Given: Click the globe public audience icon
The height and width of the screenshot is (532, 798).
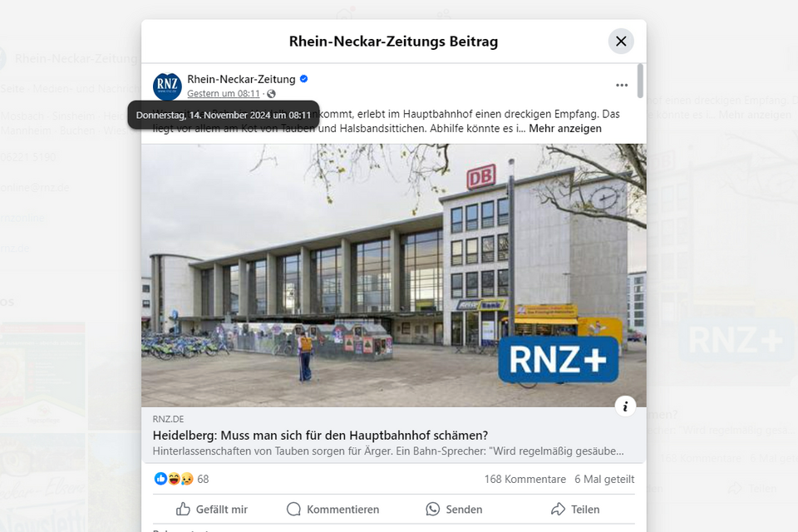Looking at the screenshot, I should tap(271, 94).
